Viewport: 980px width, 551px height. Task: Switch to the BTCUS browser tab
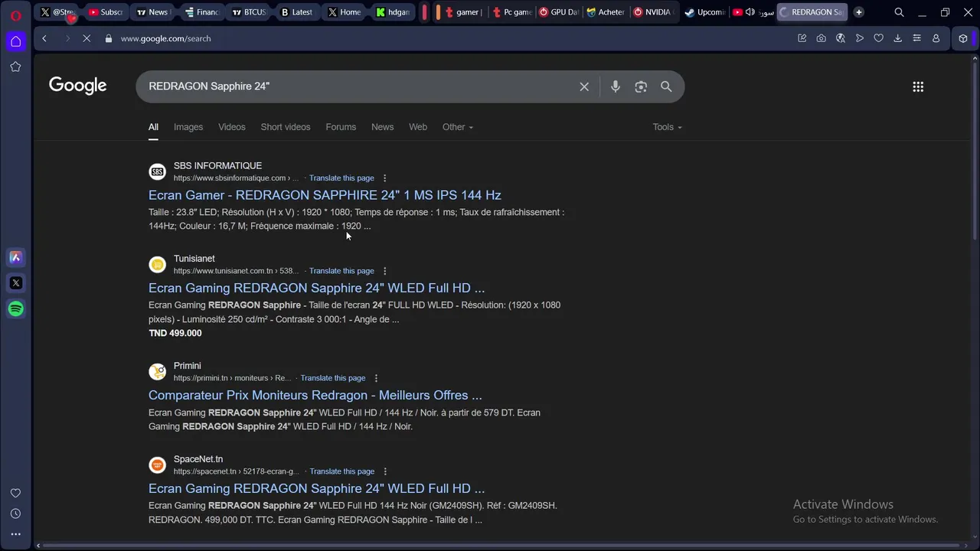[248, 12]
